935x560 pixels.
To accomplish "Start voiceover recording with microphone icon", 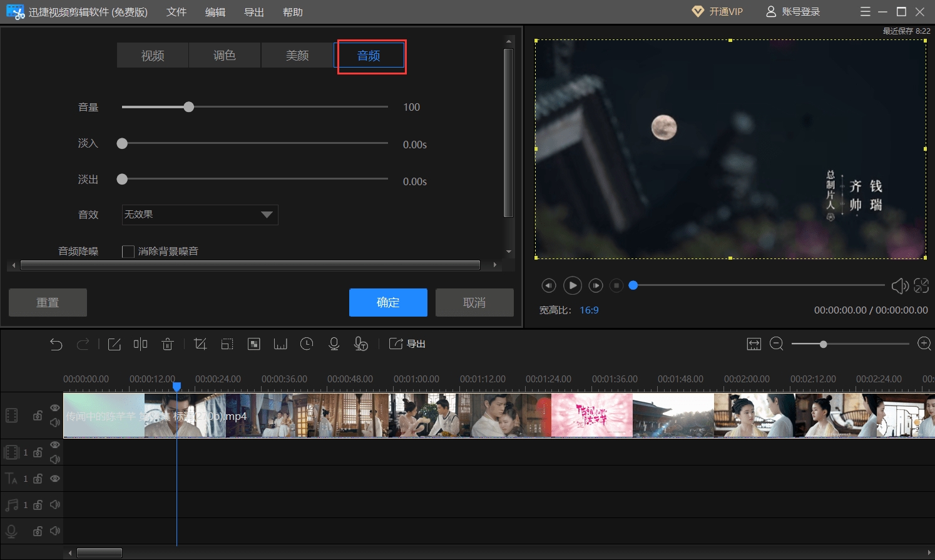I will tap(334, 344).
